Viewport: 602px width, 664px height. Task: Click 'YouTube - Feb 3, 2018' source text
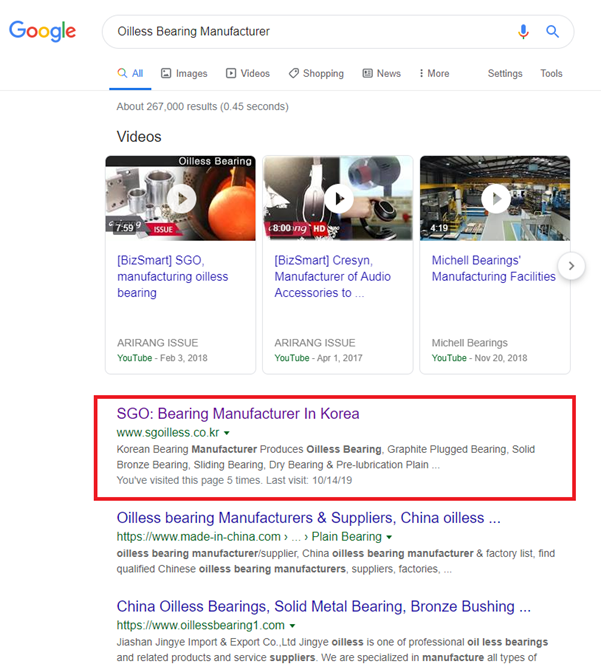click(162, 358)
